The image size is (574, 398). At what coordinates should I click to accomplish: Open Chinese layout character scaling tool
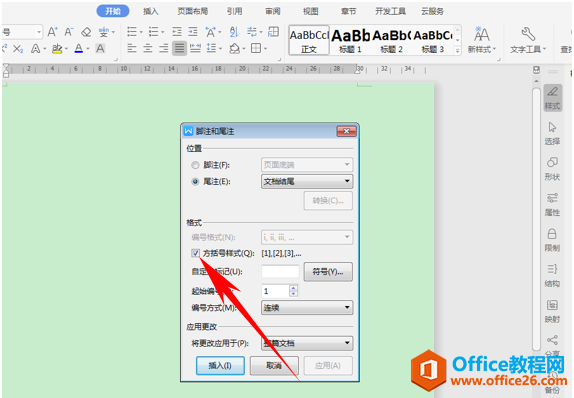[x=211, y=32]
